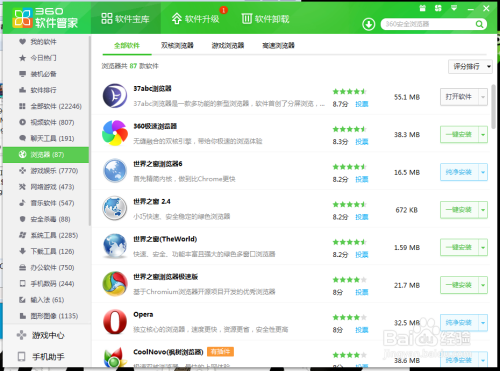Open 网络游戏 (473) category in sidebar
Image resolution: width=500 pixels, height=371 pixels.
pos(46,187)
